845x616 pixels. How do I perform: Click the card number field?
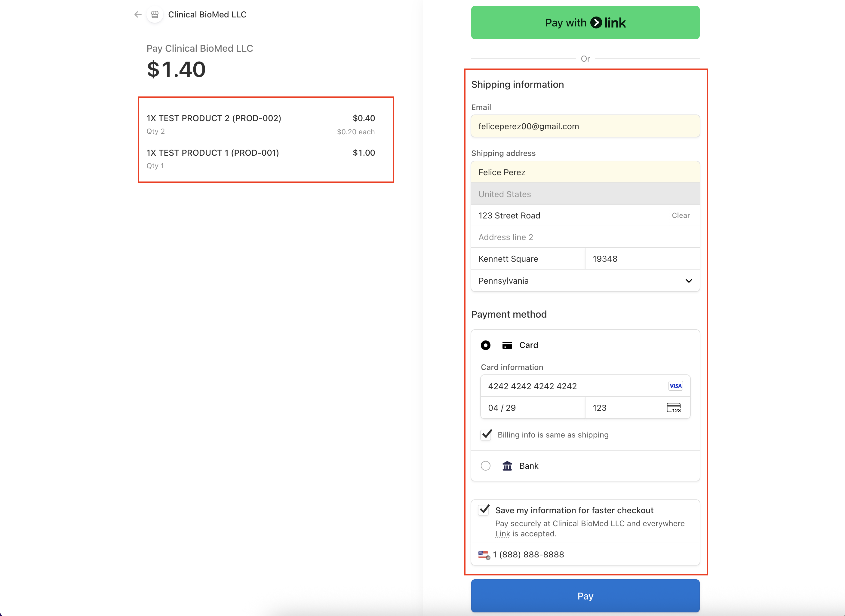(575, 386)
